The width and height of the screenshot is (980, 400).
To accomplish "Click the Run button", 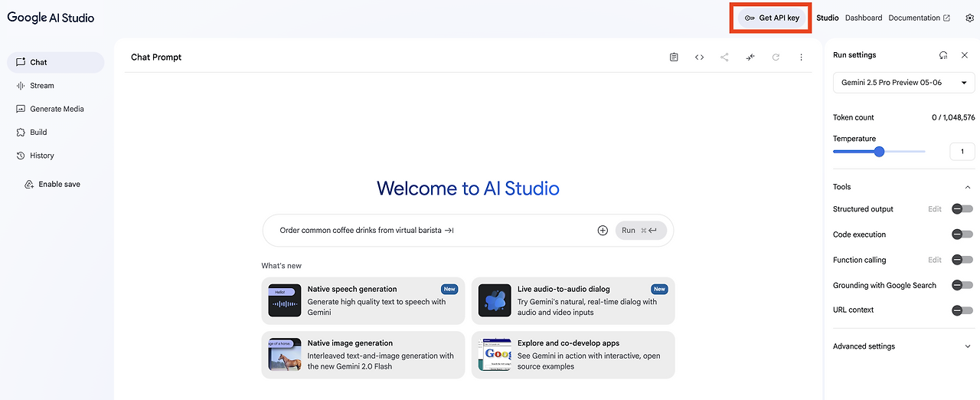I will coord(641,230).
